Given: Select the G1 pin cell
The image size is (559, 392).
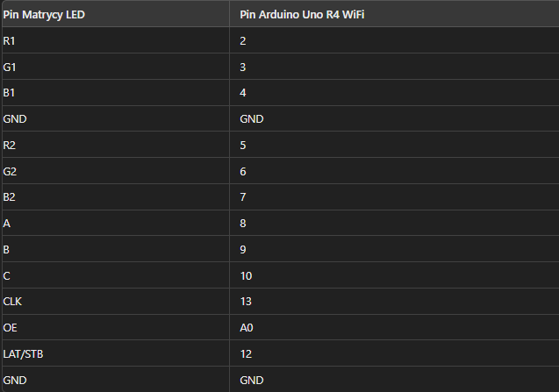Looking at the screenshot, I should point(9,68).
